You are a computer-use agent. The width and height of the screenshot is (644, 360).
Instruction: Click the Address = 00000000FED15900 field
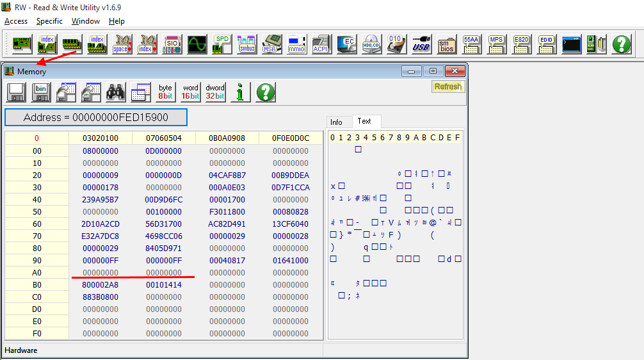(96, 117)
